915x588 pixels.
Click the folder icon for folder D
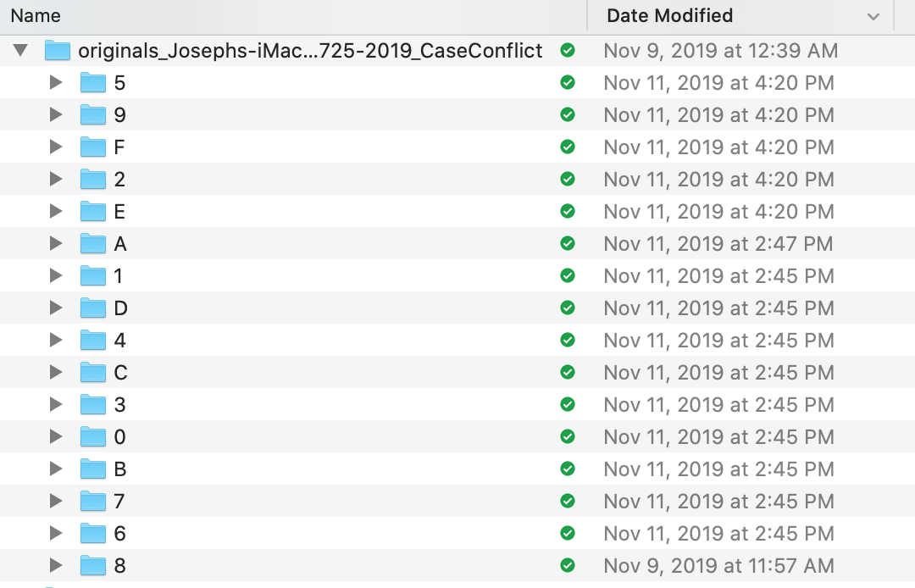click(93, 308)
